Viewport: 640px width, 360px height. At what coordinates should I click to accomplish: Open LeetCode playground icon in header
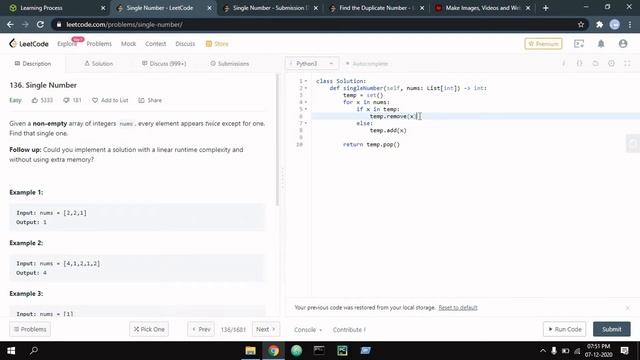click(x=579, y=44)
